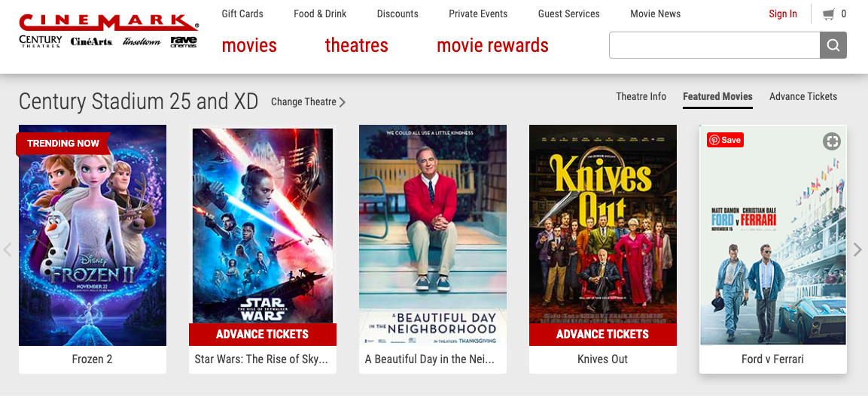Image resolution: width=868 pixels, height=397 pixels.
Task: Open the movie rewards menu
Action: [x=492, y=45]
